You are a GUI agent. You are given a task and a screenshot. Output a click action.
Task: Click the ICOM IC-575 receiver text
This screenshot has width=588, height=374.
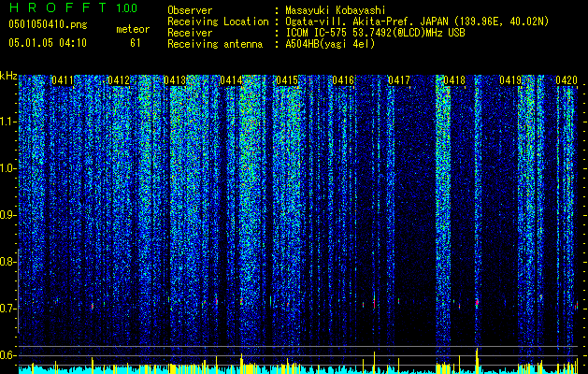(375, 33)
